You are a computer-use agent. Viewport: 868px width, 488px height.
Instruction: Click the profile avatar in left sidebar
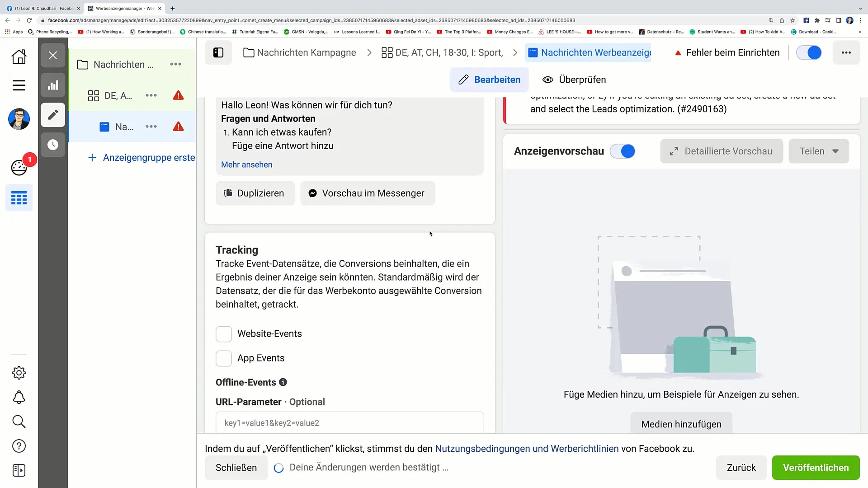click(19, 119)
